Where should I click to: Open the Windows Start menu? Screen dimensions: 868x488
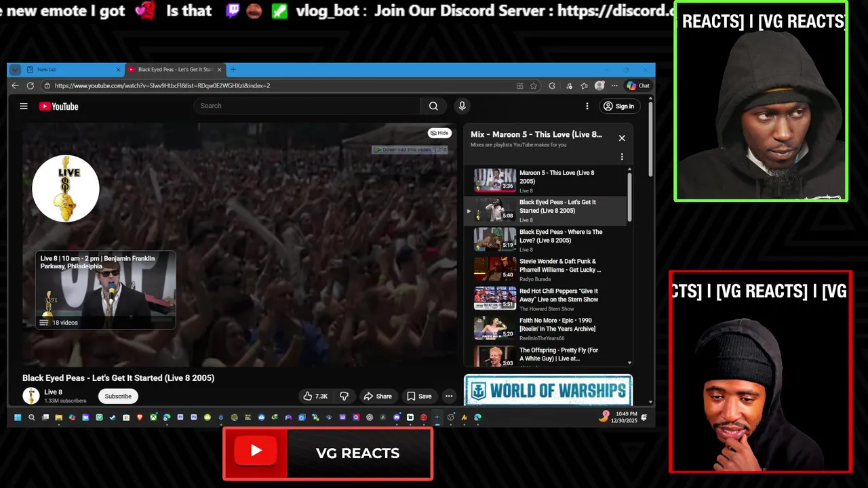point(18,418)
